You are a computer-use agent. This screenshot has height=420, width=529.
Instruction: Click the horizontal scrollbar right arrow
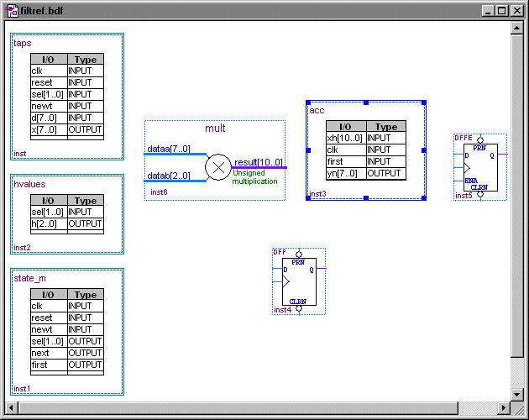coord(504,407)
